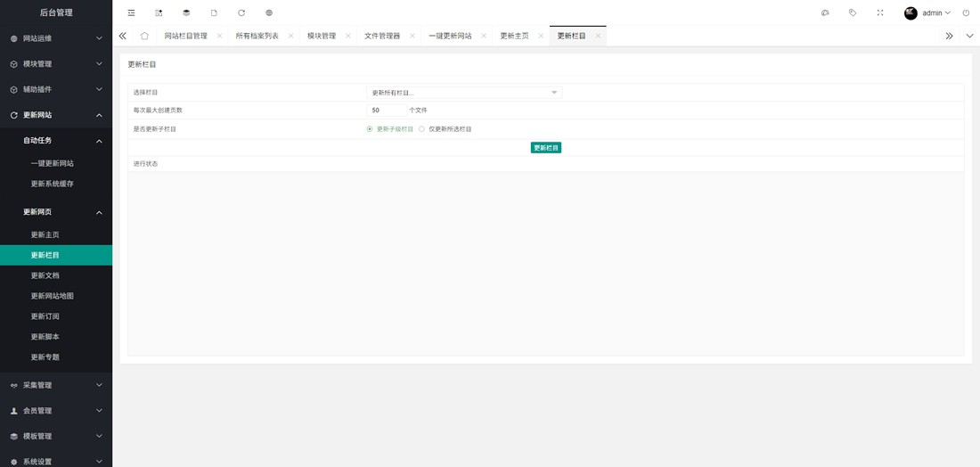
Task: Click the power logout icon
Action: (966, 13)
